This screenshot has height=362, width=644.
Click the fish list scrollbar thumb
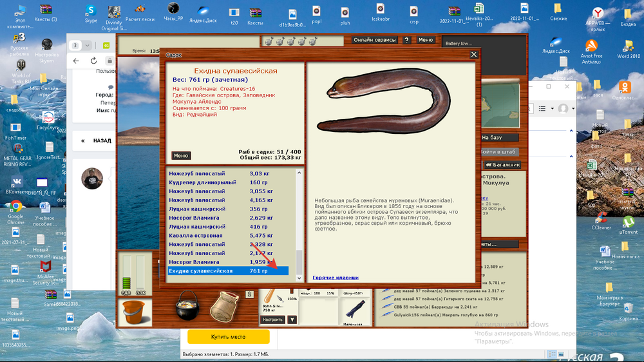(299, 262)
